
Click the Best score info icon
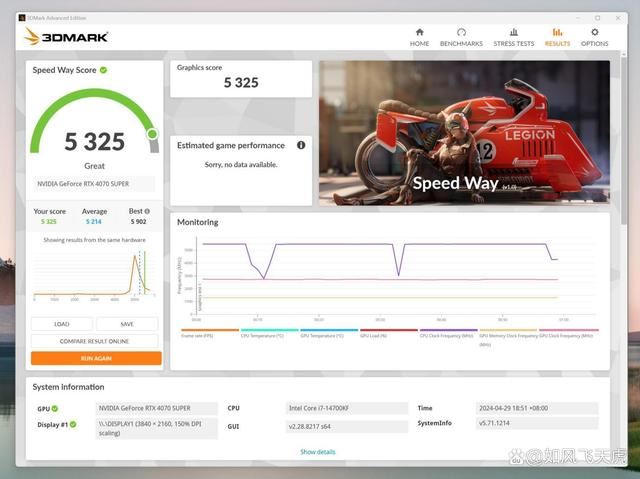tap(147, 211)
